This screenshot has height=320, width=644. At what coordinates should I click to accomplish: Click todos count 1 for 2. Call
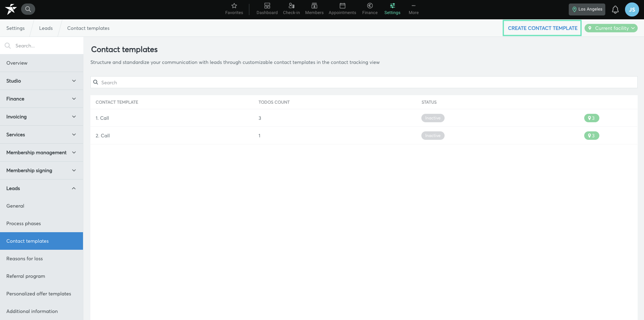pos(260,136)
